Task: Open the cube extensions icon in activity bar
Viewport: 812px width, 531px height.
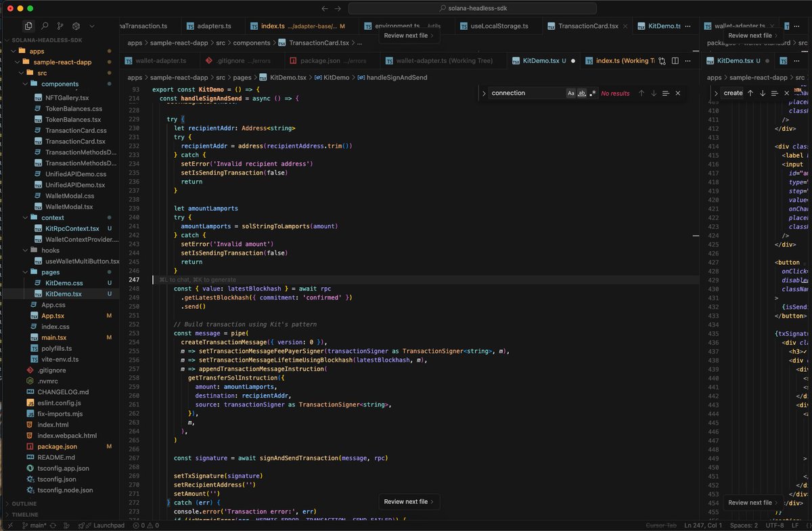Action: pos(76,26)
